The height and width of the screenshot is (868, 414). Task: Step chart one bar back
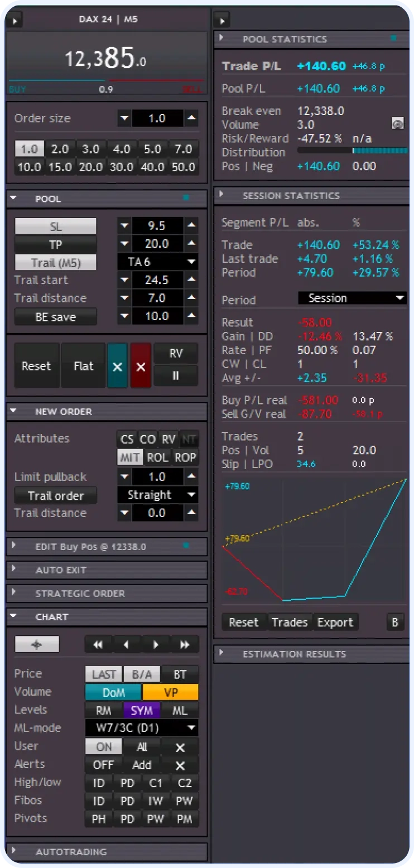coord(127,644)
